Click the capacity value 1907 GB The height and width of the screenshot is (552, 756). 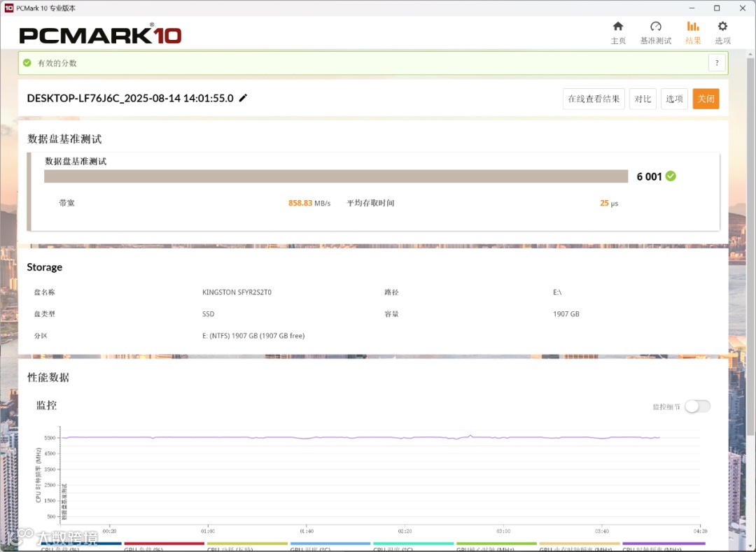click(566, 314)
